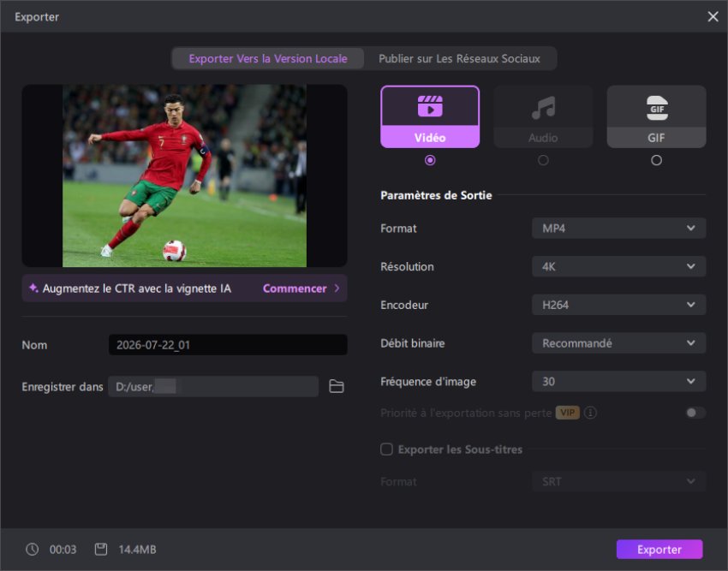Click the file size disk icon
This screenshot has height=571, width=728.
[101, 550]
